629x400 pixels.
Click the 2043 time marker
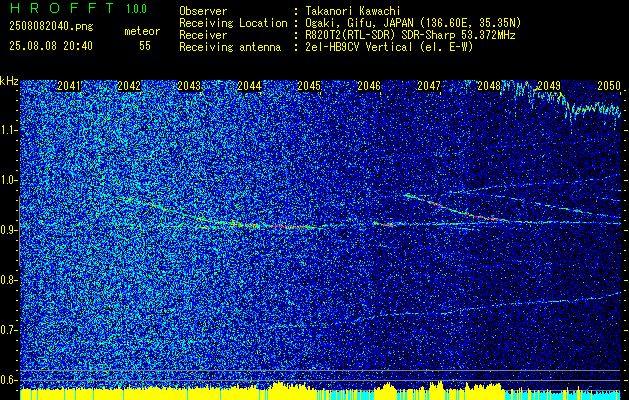click(189, 85)
